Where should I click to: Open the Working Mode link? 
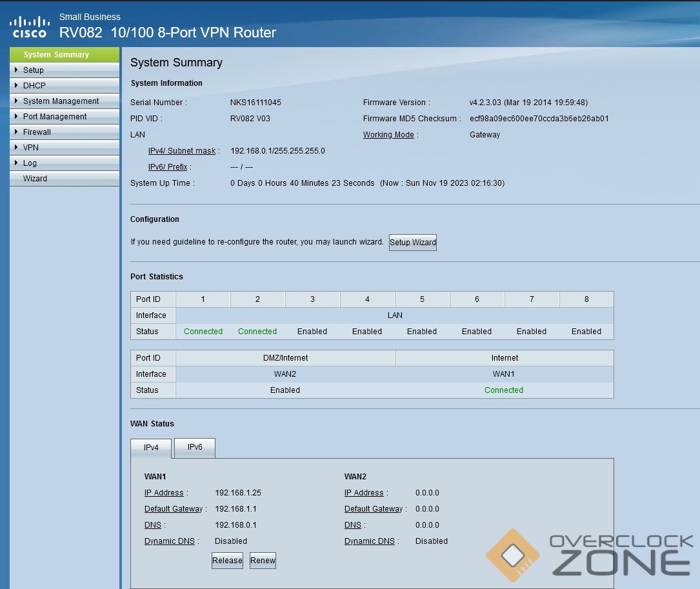[388, 134]
